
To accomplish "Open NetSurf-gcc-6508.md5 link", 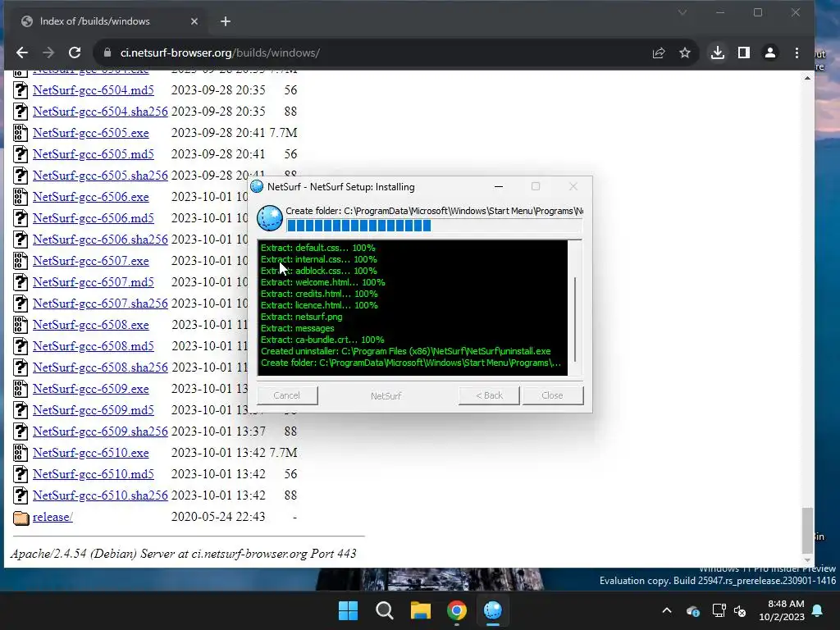I will point(94,346).
